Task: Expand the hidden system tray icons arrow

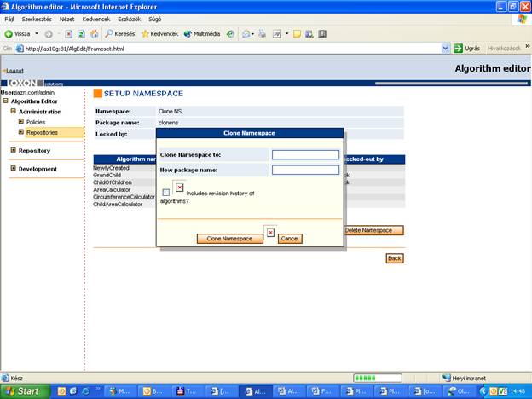Action: (x=483, y=391)
